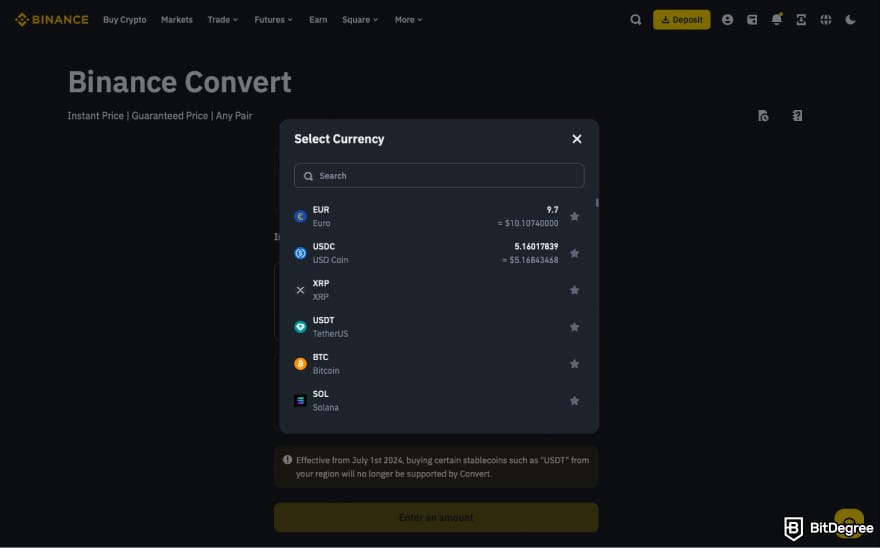
Task: Open the Convert FAQ help icon
Action: [797, 116]
